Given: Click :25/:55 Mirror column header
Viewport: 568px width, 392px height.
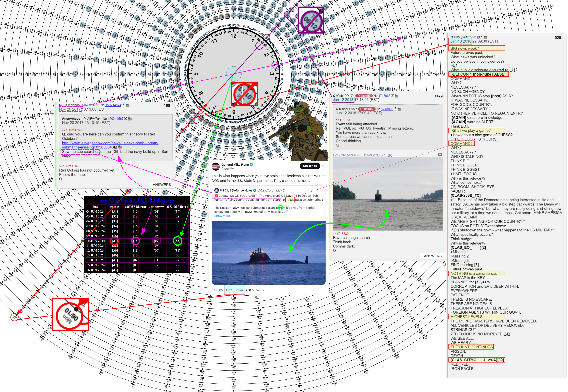Looking at the screenshot, I should pos(136,207).
